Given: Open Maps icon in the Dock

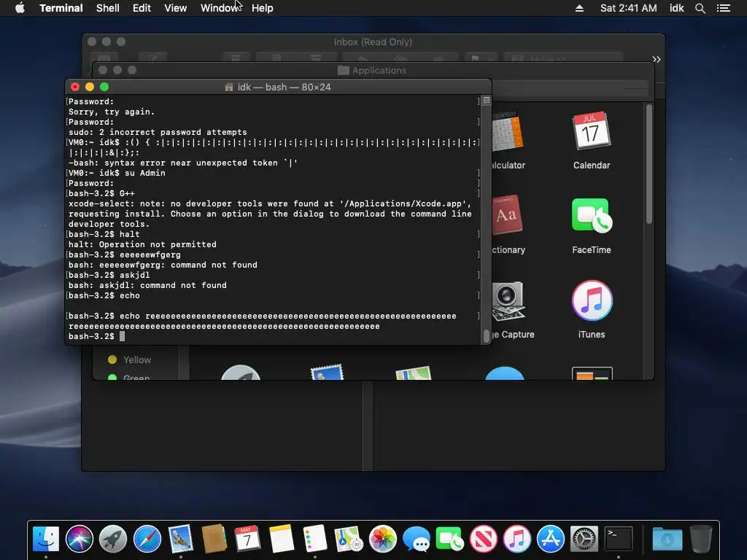Looking at the screenshot, I should pos(348,539).
